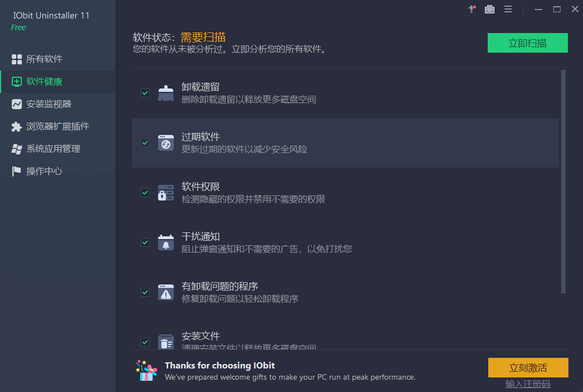Viewport: 583px width, 392px height.
Task: Uncheck the 过期软件 checkbox
Action: click(145, 143)
